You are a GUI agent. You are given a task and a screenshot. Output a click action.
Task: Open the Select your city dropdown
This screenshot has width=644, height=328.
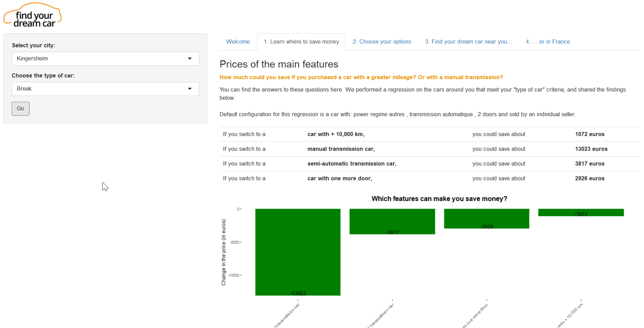pos(106,59)
